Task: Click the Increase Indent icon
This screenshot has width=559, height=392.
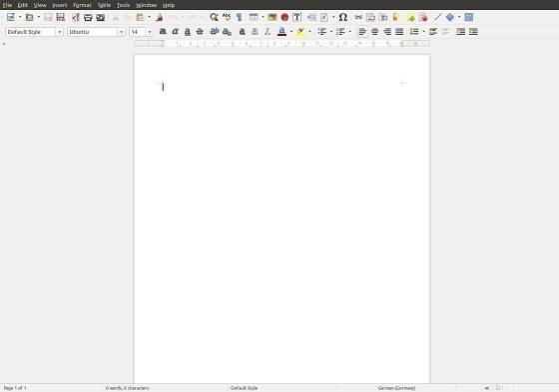Action: 460,32
